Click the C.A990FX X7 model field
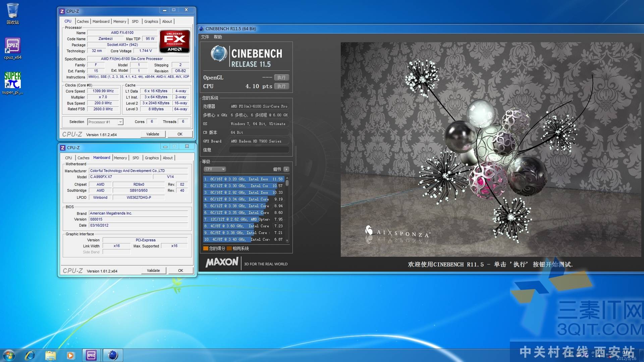Screen dimensions: 644x362 [121, 177]
